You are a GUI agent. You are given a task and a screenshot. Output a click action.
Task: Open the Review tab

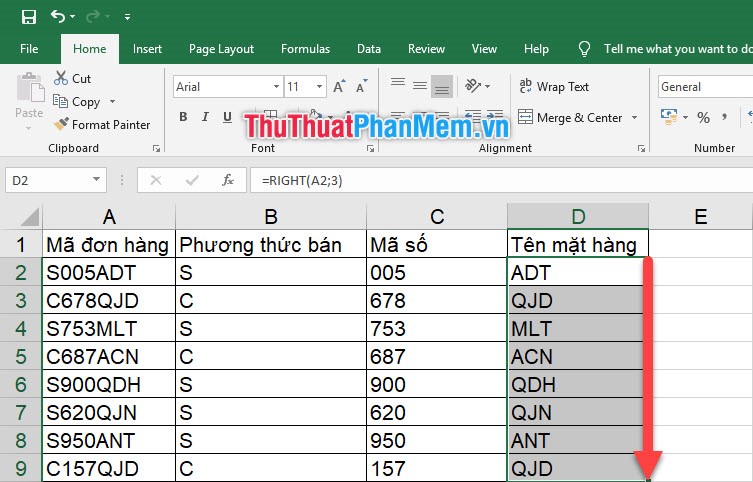(426, 49)
